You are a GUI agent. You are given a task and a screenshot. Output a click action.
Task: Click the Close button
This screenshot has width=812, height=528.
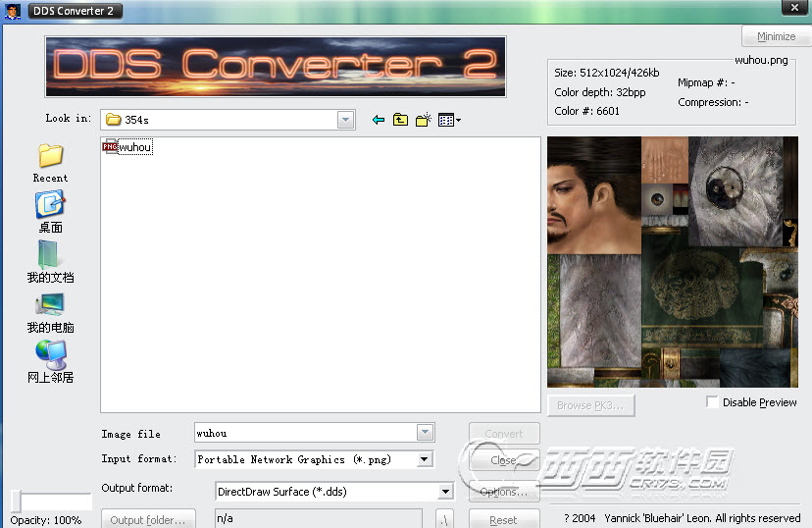click(x=504, y=460)
